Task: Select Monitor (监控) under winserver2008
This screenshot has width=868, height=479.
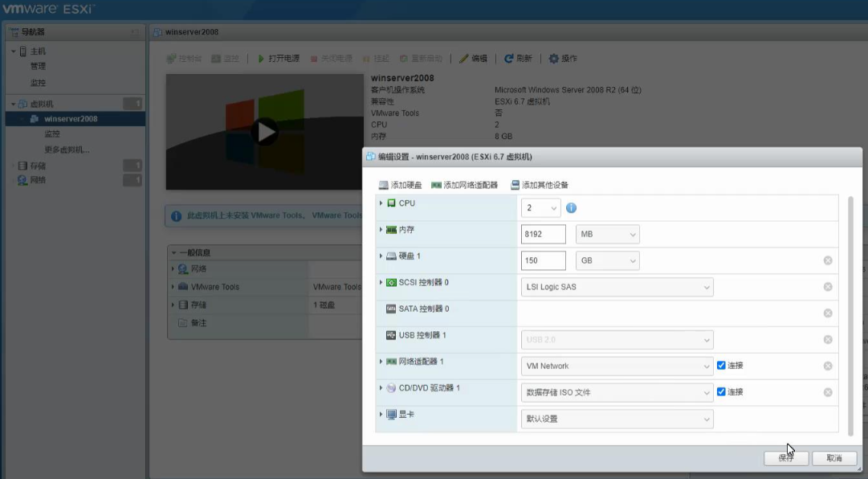Action: 52,133
